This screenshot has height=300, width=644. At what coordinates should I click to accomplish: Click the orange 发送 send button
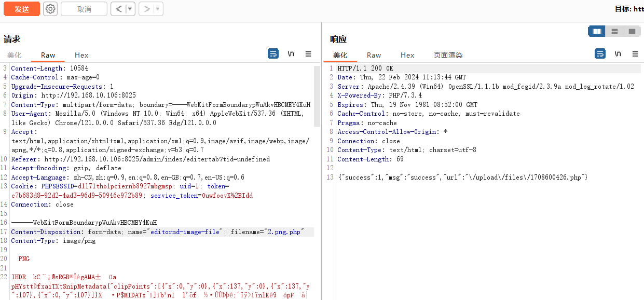pyautogui.click(x=21, y=9)
